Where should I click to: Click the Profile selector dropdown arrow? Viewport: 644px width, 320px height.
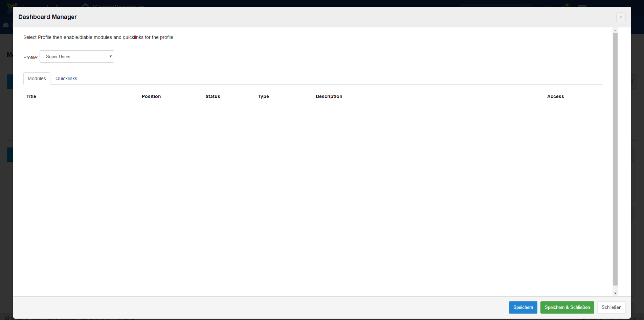click(x=110, y=56)
